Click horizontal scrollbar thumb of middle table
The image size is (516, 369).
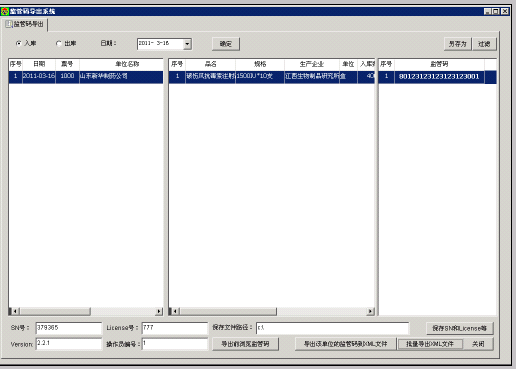coord(228,311)
